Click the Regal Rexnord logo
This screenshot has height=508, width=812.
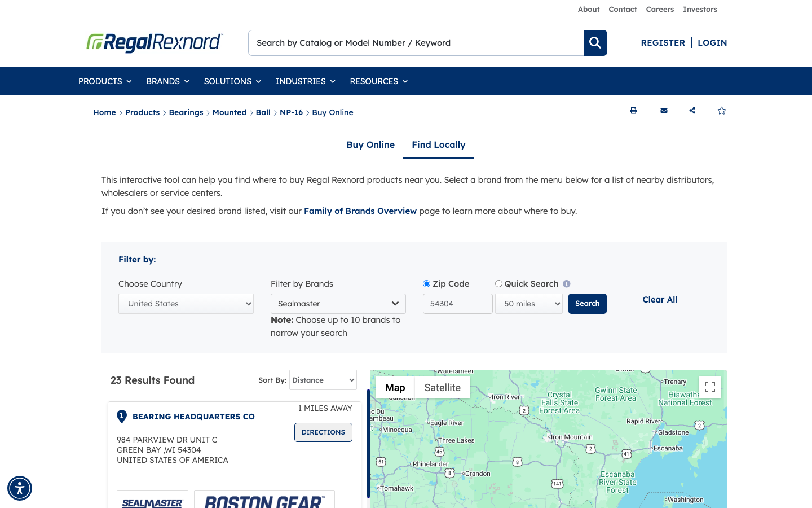coord(155,42)
